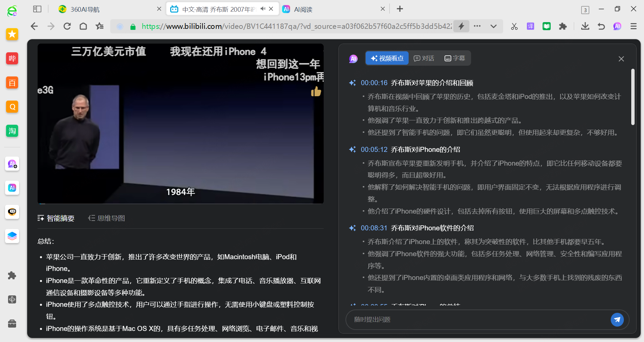This screenshot has height=342, width=644.
Task: Open the orange Q search sidebar shortcut
Action: (x=12, y=107)
